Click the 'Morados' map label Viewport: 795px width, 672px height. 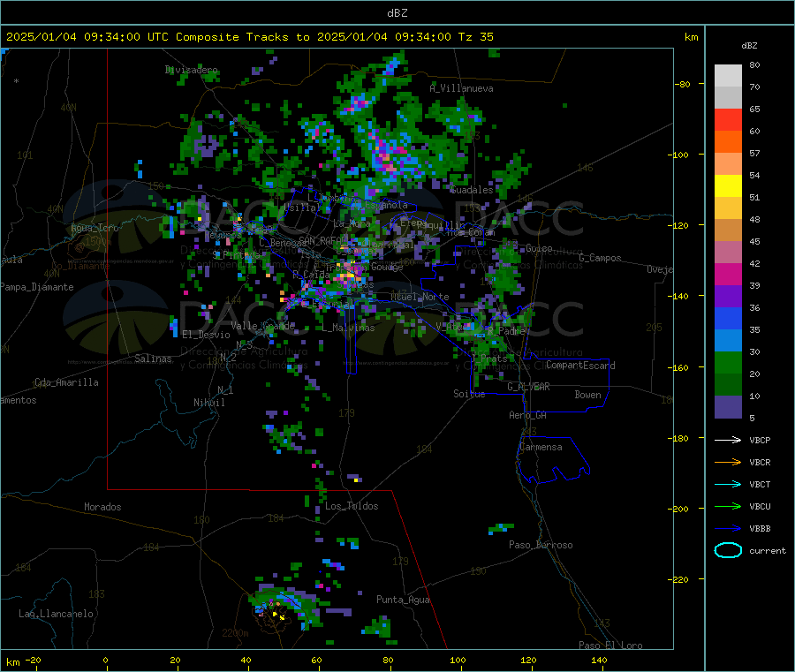point(102,507)
